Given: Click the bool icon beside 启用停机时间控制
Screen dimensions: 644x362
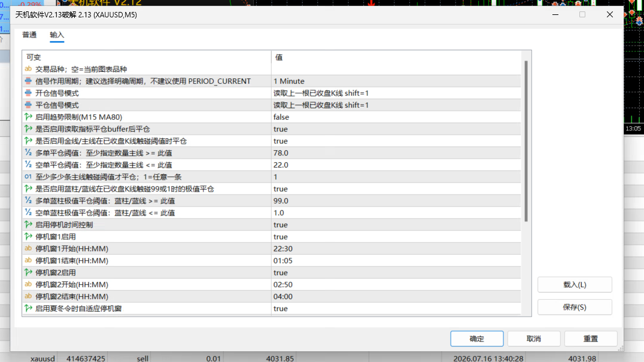Looking at the screenshot, I should coord(28,224).
